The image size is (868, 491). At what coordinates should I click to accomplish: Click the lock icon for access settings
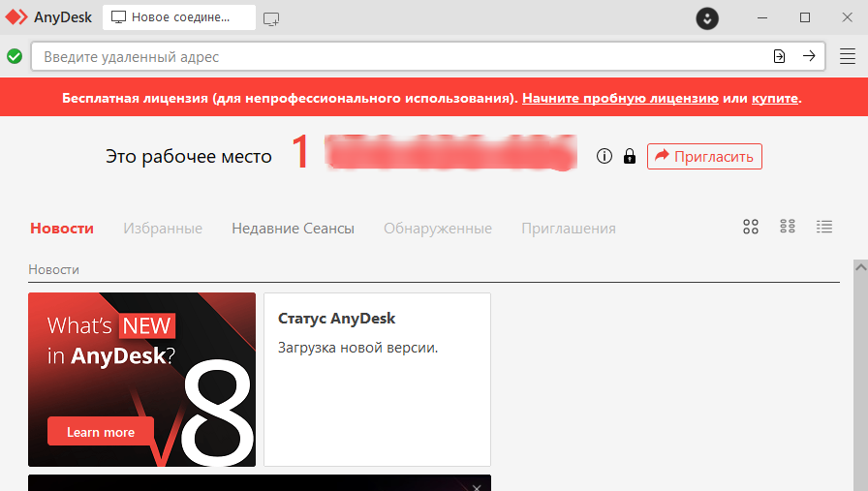[x=630, y=156]
